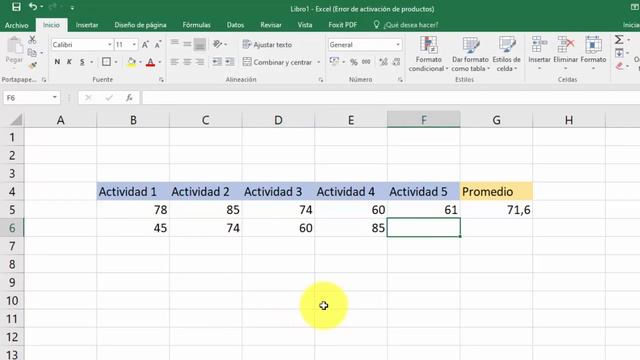Open Dar formato como tabla menu
This screenshot has height=360, width=640.
(470, 54)
